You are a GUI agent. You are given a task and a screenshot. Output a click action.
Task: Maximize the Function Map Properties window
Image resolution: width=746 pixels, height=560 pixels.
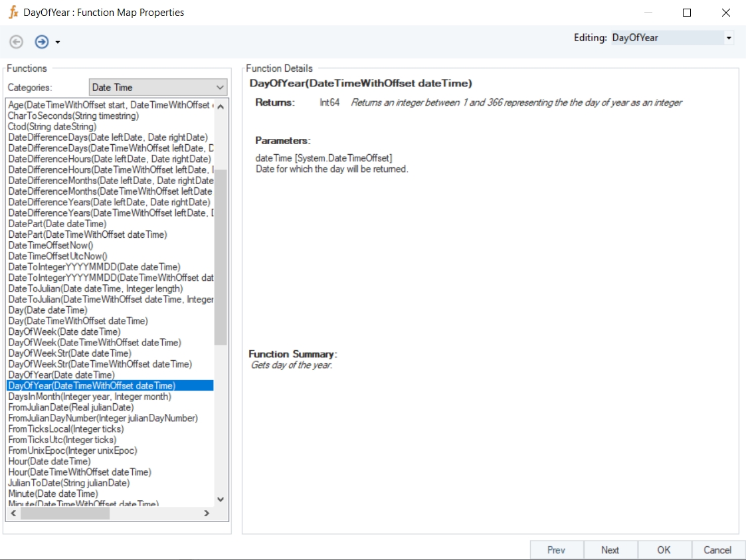pos(687,13)
